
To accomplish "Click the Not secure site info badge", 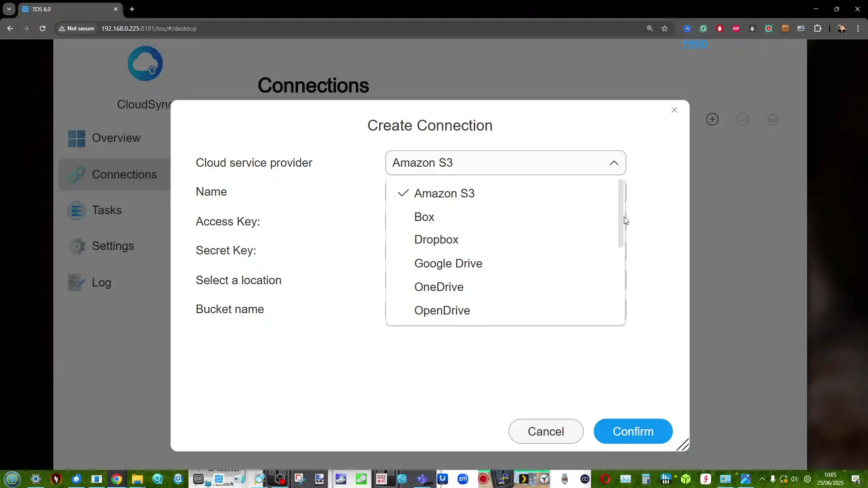I will (x=76, y=28).
